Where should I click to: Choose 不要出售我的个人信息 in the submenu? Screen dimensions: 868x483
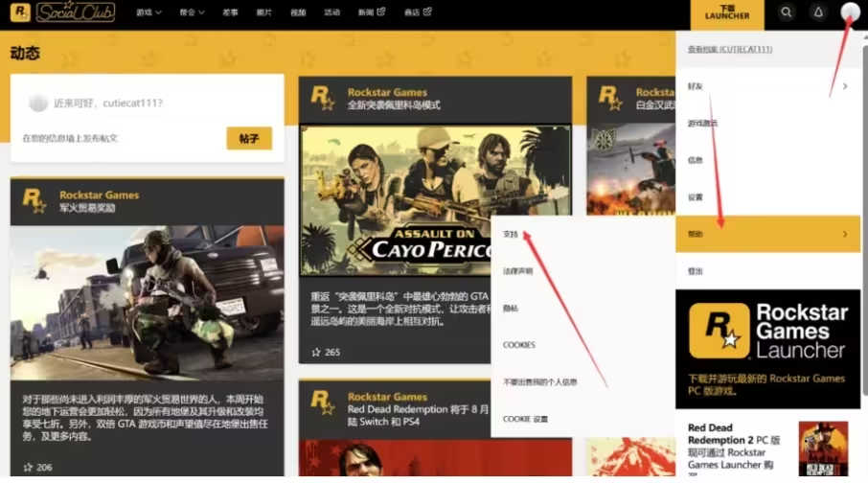(539, 382)
